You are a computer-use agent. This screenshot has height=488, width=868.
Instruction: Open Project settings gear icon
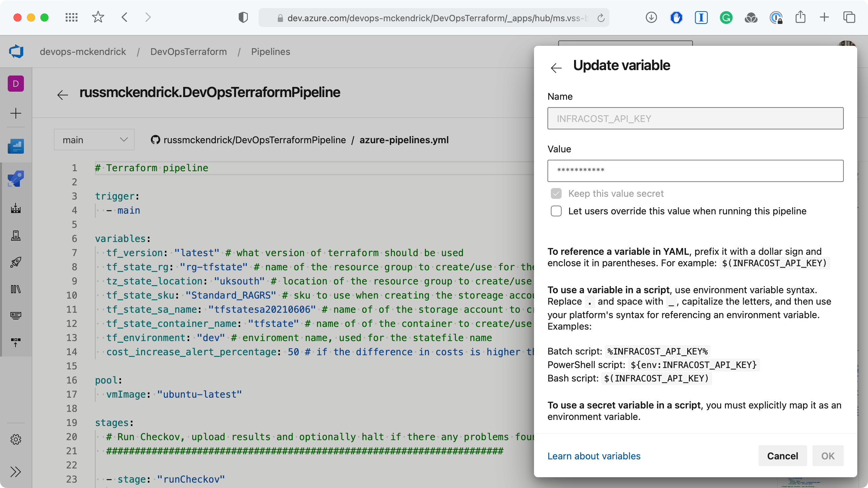(x=16, y=439)
